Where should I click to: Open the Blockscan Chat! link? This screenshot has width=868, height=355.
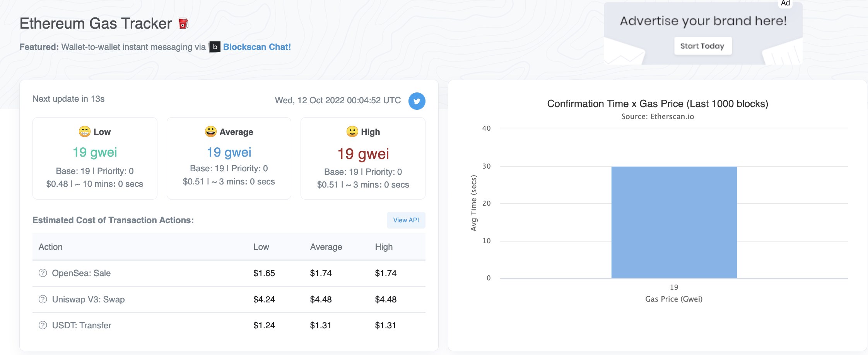coord(257,47)
